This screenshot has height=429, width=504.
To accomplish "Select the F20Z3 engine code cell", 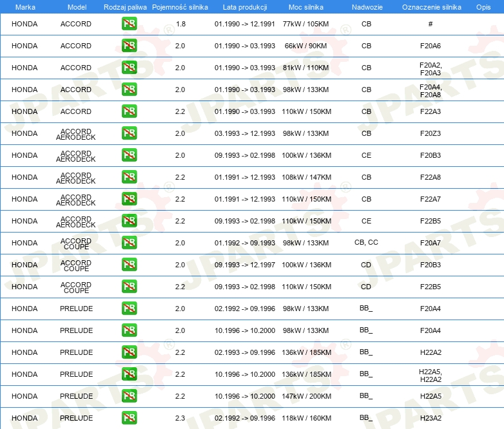I will (x=431, y=133).
